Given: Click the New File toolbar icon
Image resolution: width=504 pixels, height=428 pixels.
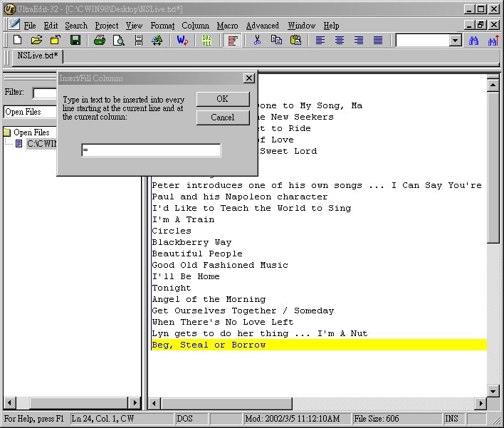Looking at the screenshot, I should pos(17,40).
